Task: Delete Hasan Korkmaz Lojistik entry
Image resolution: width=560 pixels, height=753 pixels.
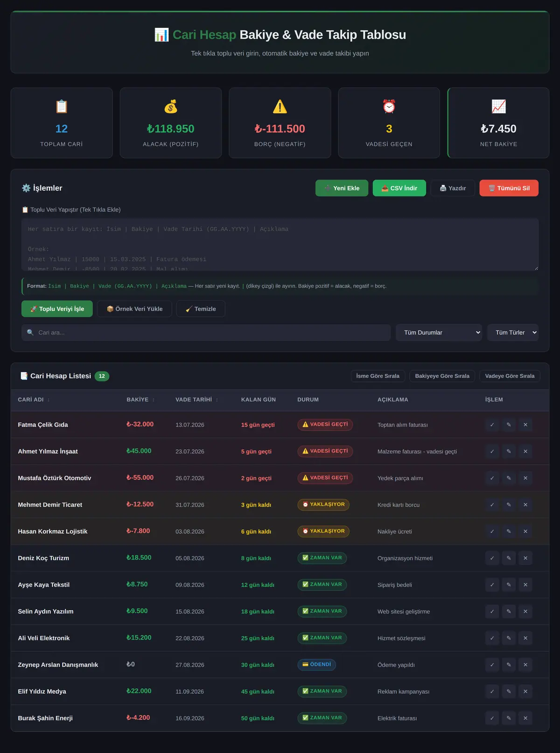Action: click(525, 531)
